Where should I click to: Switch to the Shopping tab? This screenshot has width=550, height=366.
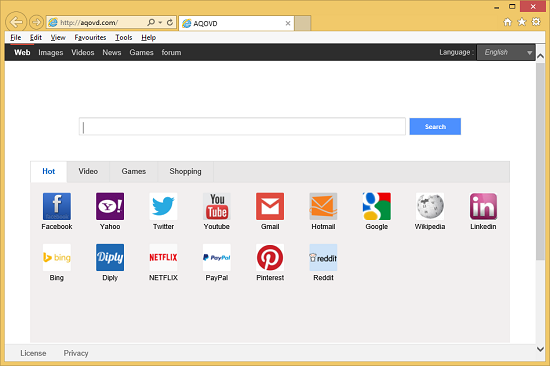click(185, 172)
